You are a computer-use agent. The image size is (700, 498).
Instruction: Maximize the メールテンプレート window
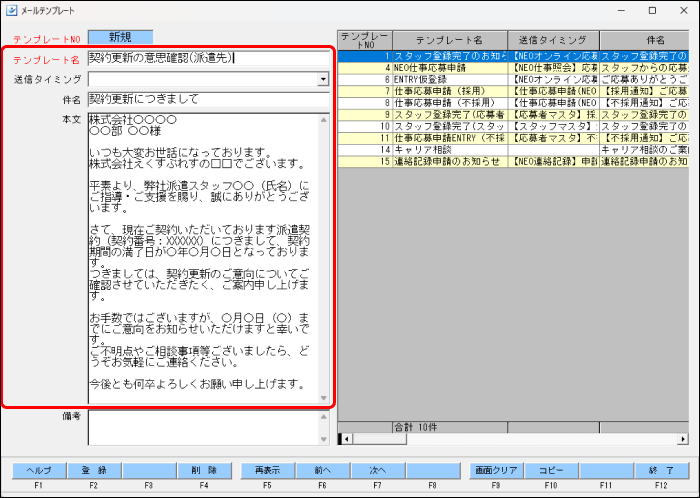[652, 10]
